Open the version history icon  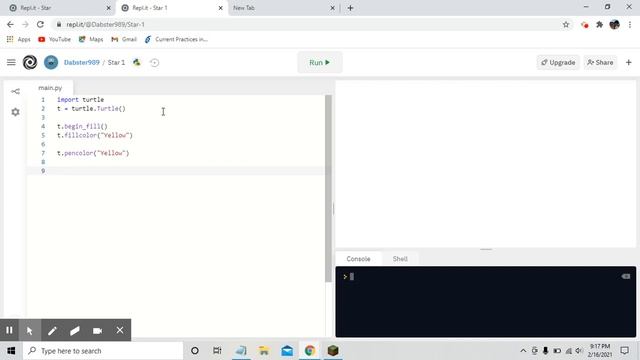[x=154, y=62]
